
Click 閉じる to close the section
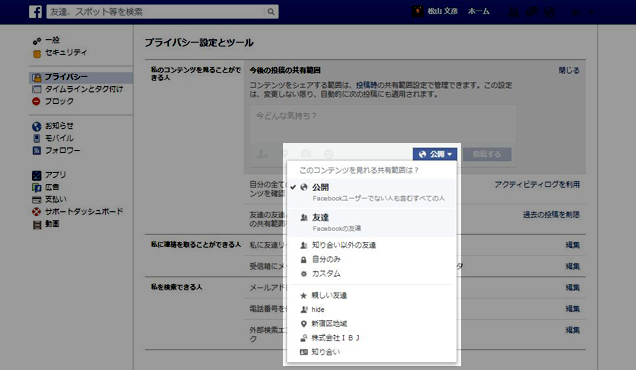click(569, 71)
